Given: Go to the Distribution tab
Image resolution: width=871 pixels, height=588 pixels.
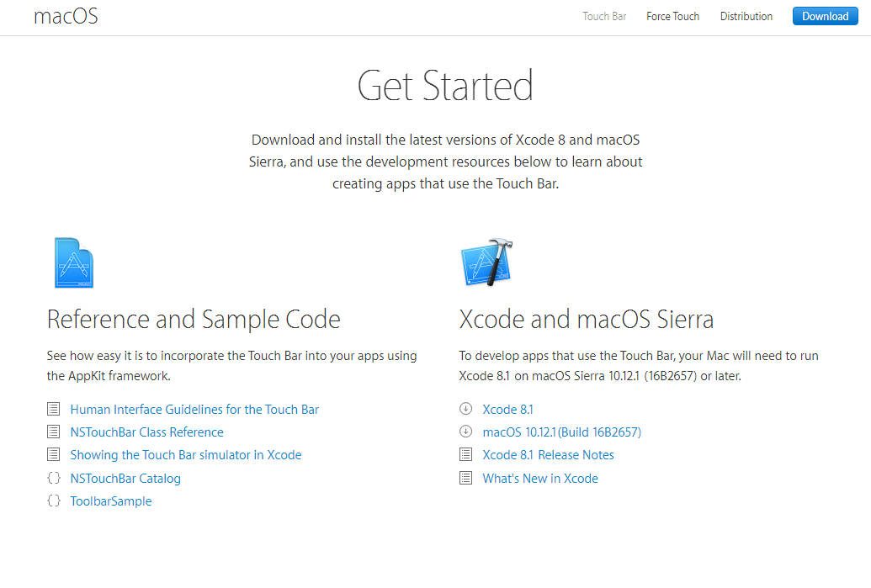Looking at the screenshot, I should point(746,16).
